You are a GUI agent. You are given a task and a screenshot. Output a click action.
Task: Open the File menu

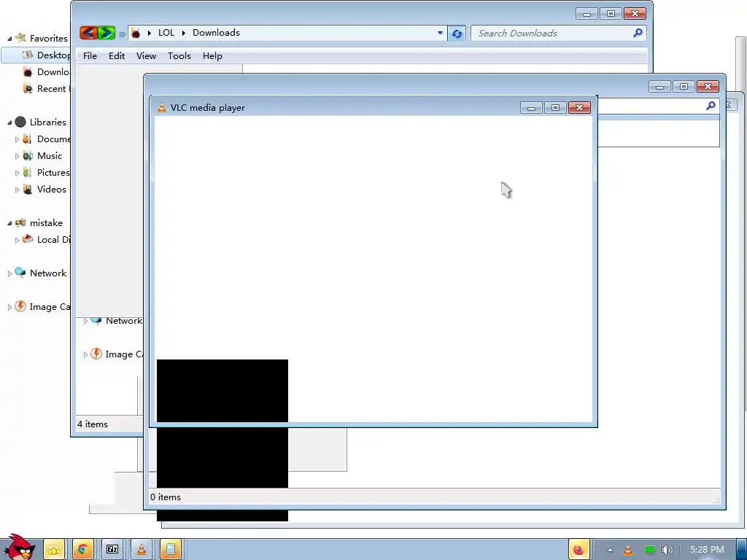(x=90, y=55)
